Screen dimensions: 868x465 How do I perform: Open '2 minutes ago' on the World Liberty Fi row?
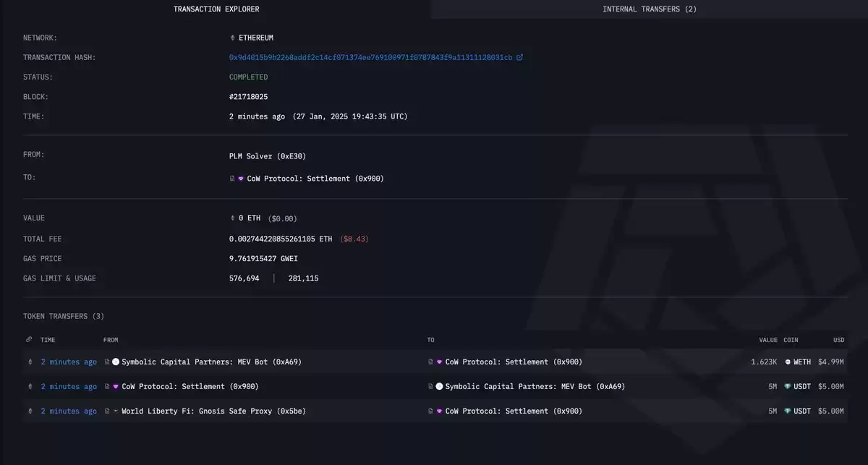tap(69, 411)
